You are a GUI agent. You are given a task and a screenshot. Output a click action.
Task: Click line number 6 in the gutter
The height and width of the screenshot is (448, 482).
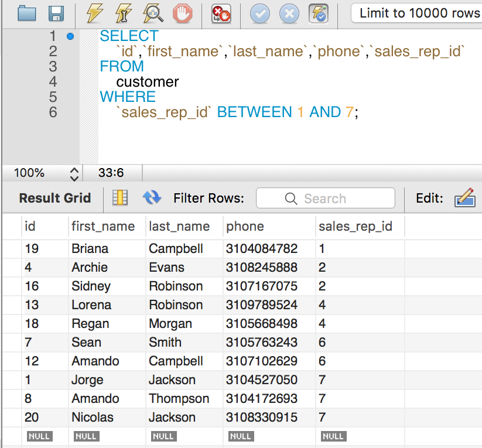coord(53,112)
